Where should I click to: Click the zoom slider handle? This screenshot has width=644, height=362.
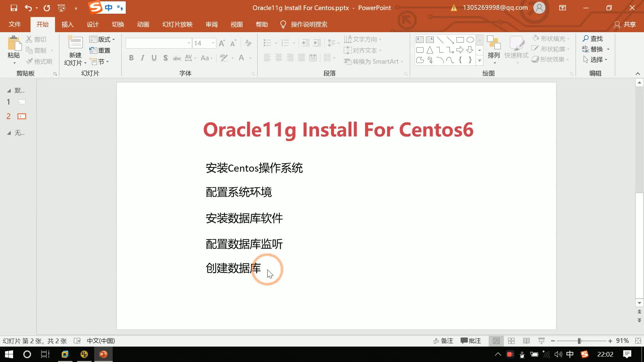click(x=579, y=341)
